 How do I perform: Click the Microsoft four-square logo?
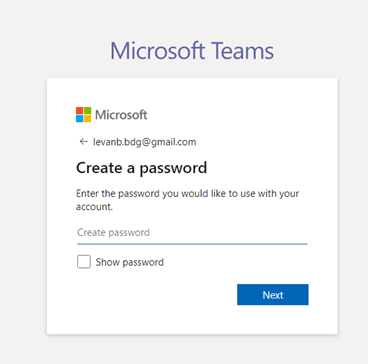point(83,115)
